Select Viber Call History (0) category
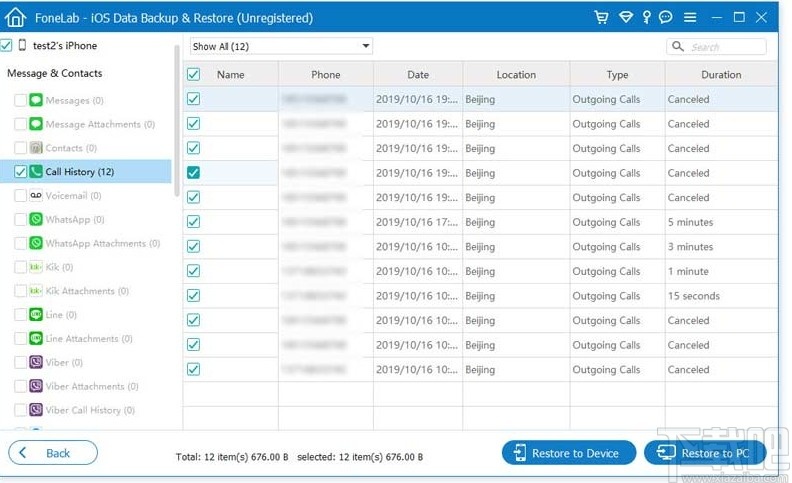 tap(90, 410)
